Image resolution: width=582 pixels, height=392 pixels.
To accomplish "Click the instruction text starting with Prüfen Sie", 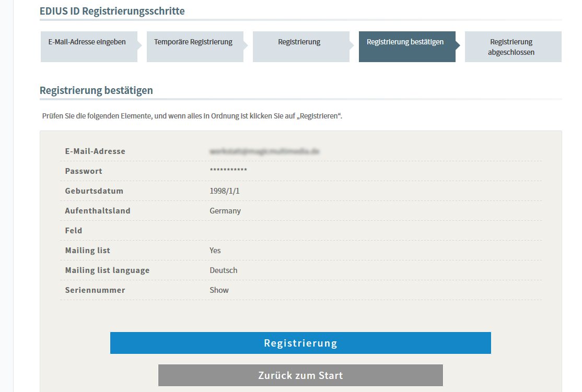I will [192, 116].
